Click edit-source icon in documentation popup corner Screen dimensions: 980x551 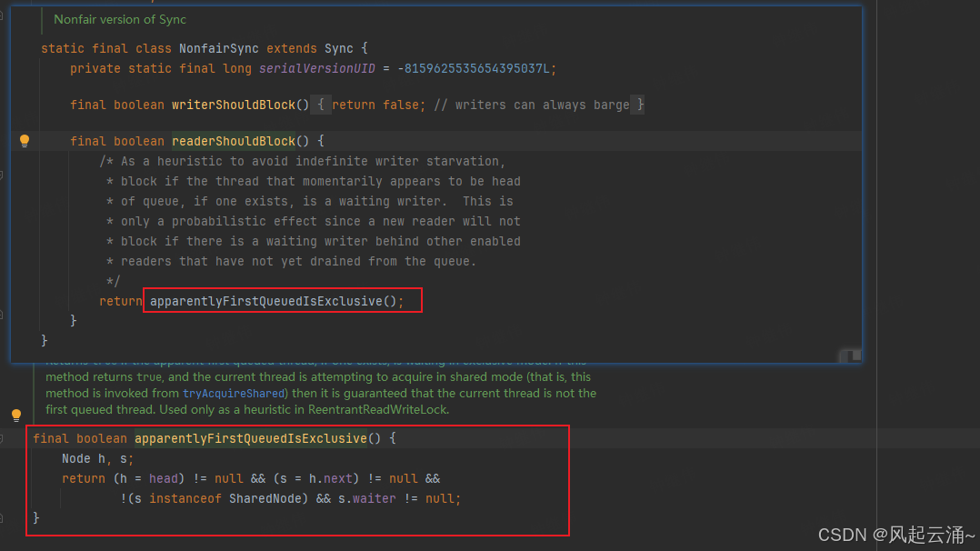tap(849, 356)
